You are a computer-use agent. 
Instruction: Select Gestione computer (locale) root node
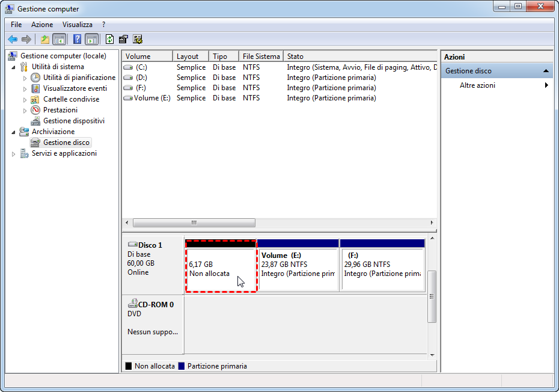63,56
